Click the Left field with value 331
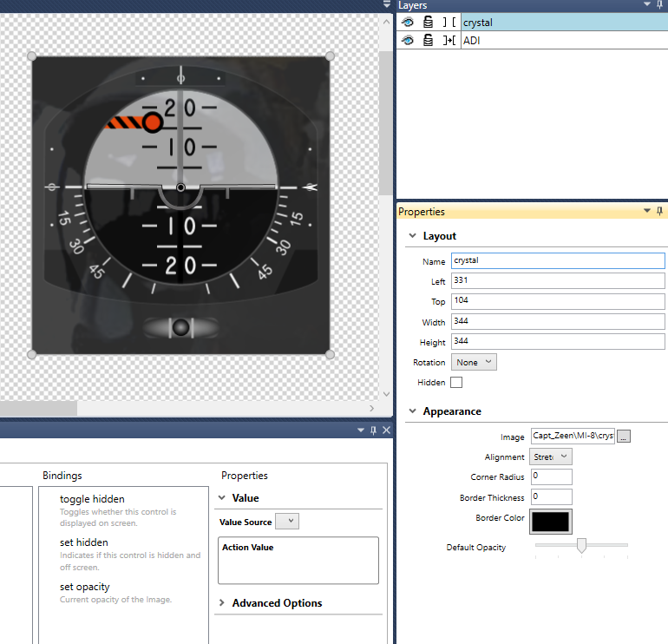Screen dimensions: 668x644 coord(558,281)
